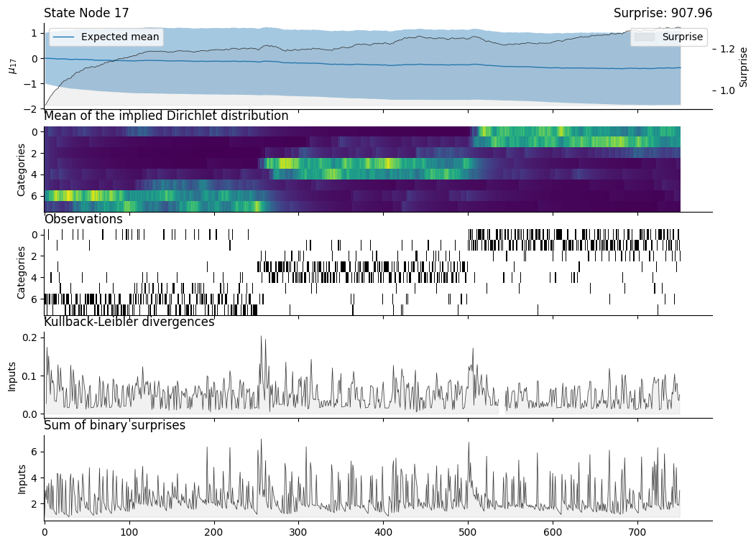Select the Sum of binary surprises title
The image size is (756, 545).
point(115,426)
